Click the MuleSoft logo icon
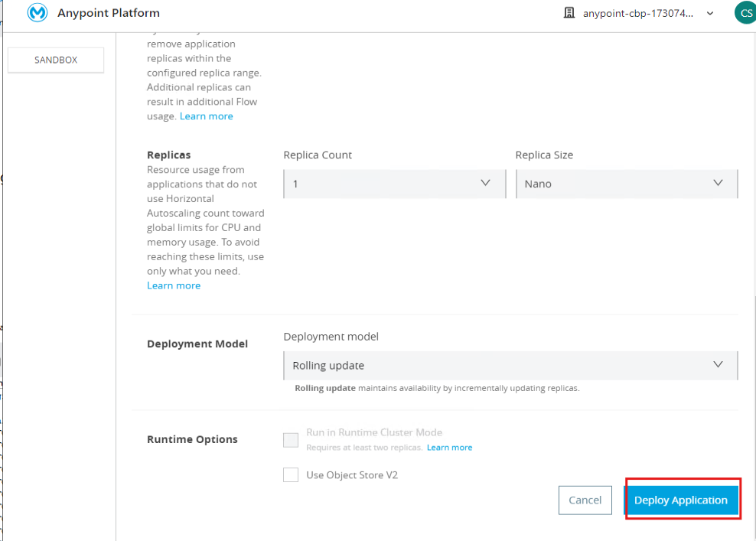The height and width of the screenshot is (541, 756). point(36,12)
